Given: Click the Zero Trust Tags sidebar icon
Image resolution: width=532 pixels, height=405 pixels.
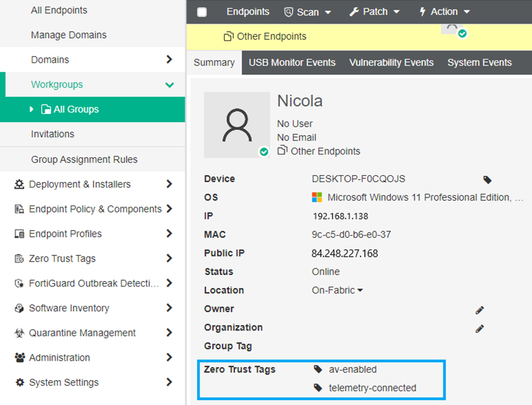Looking at the screenshot, I should [x=19, y=259].
